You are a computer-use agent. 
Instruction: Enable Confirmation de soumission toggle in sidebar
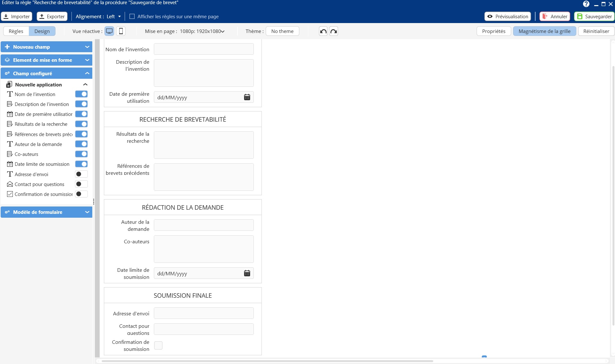pos(81,194)
